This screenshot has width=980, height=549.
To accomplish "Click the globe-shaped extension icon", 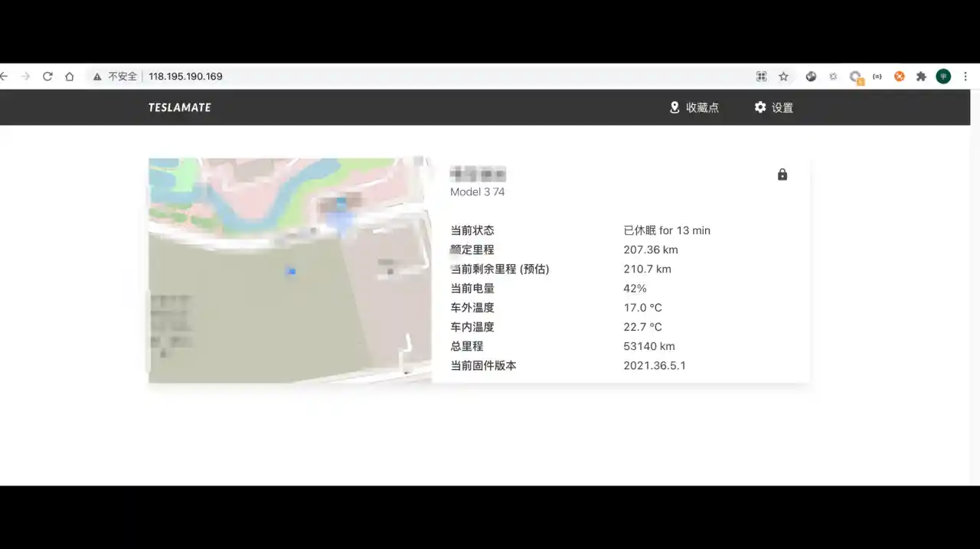I will [x=811, y=76].
